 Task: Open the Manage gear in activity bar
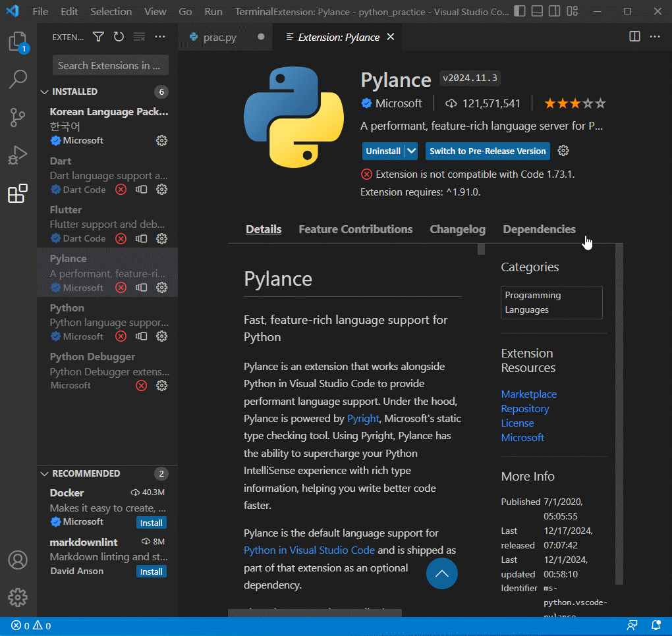[18, 597]
